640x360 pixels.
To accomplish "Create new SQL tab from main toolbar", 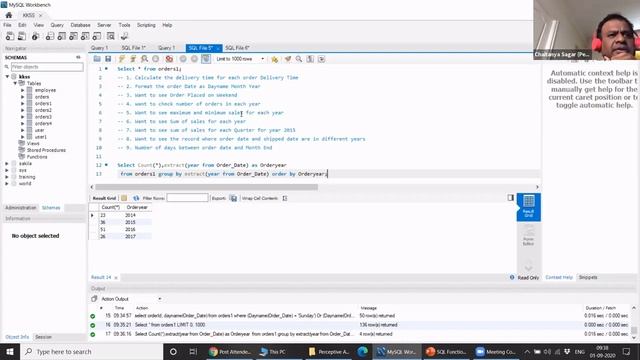I will click(10, 36).
